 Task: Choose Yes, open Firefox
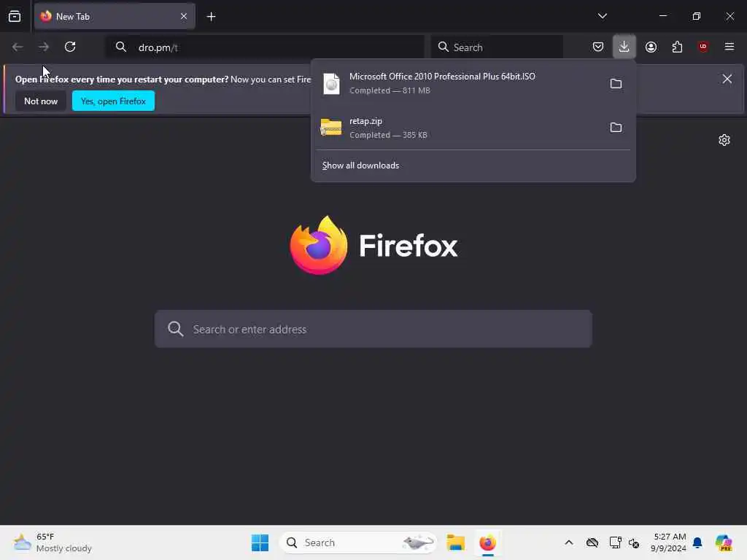tap(113, 101)
